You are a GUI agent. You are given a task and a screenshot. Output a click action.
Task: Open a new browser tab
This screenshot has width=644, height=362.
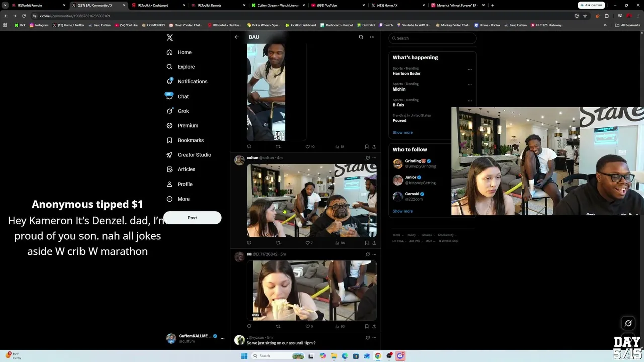coord(492,5)
